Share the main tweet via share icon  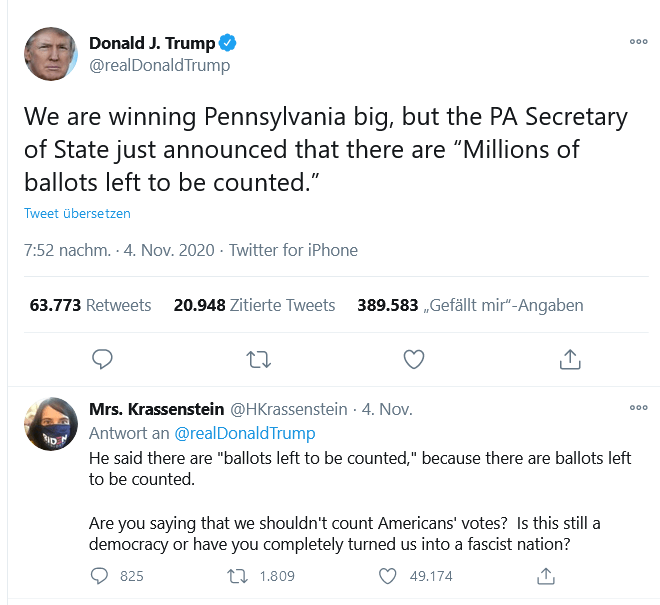point(569,358)
